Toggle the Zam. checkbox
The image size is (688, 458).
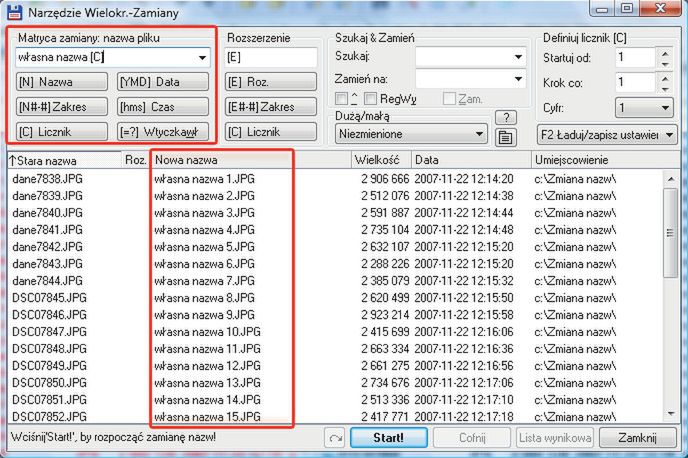449,99
